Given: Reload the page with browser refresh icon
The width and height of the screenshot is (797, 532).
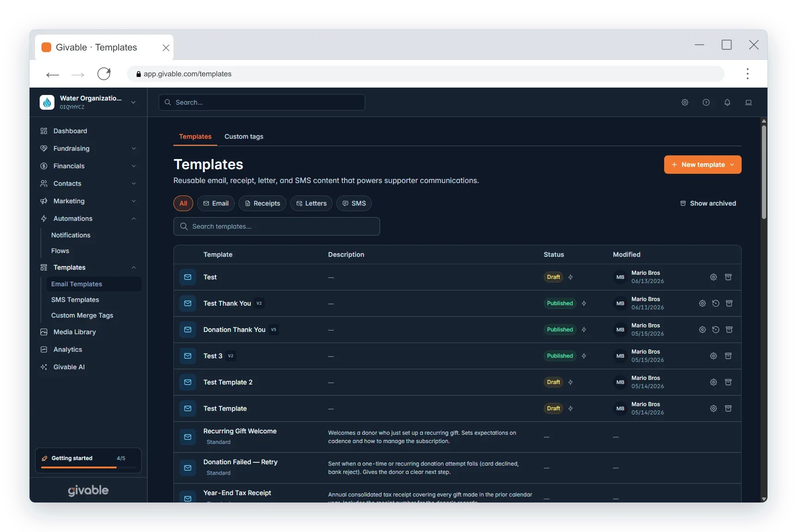Looking at the screenshot, I should point(104,74).
